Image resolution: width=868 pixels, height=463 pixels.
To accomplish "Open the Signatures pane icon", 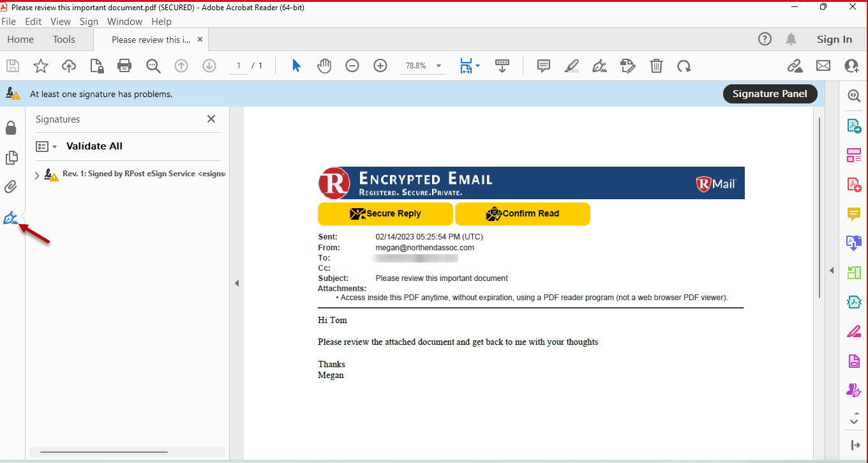I will point(10,218).
